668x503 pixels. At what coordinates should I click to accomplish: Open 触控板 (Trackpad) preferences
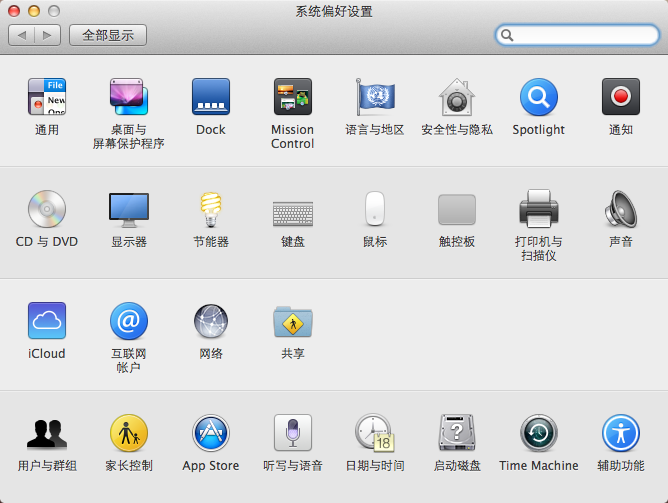pos(457,209)
